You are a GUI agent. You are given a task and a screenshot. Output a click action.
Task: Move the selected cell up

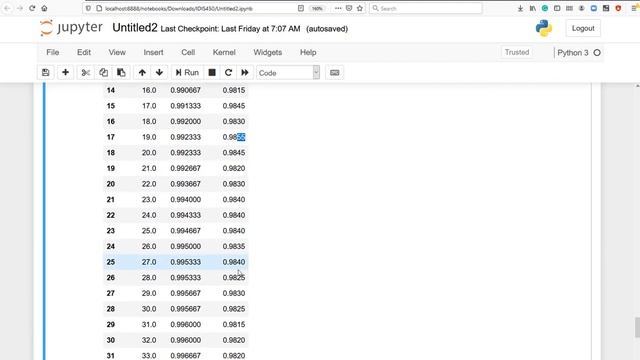[x=142, y=73]
